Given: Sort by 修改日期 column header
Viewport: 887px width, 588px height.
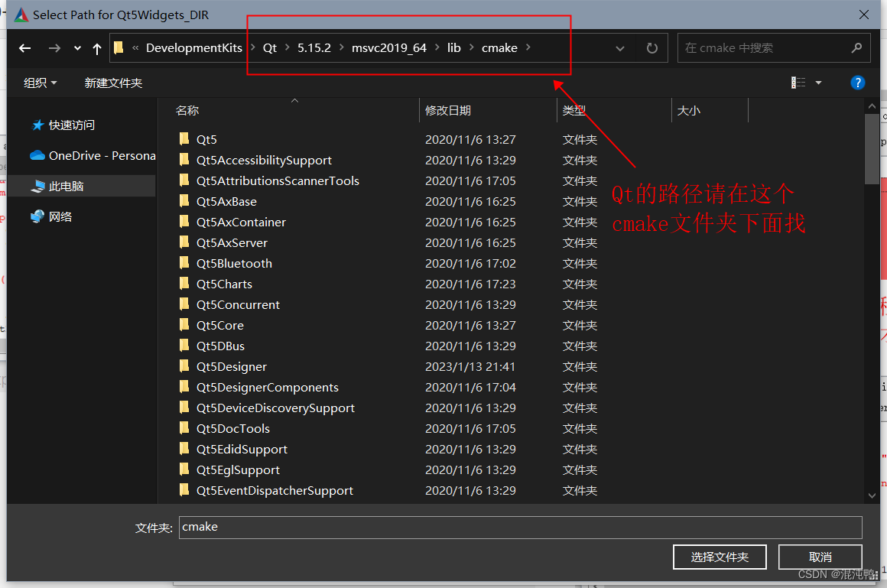Looking at the screenshot, I should pos(448,110).
